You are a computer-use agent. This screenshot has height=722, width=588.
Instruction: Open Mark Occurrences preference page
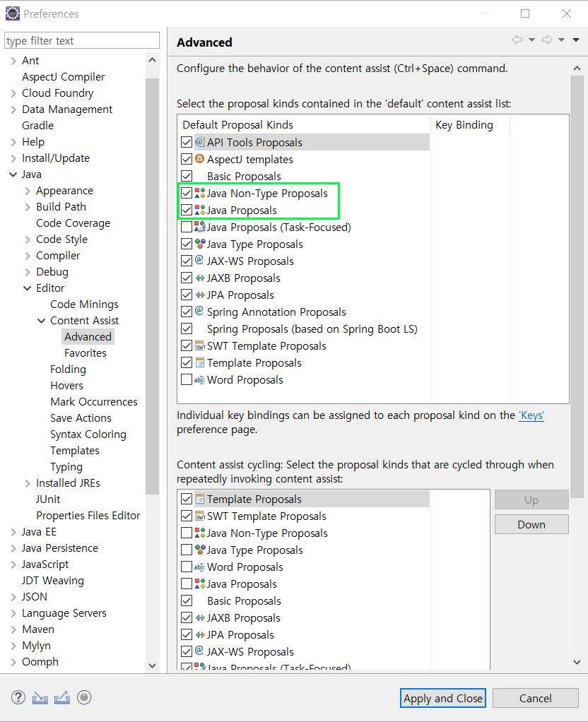pyautogui.click(x=93, y=402)
